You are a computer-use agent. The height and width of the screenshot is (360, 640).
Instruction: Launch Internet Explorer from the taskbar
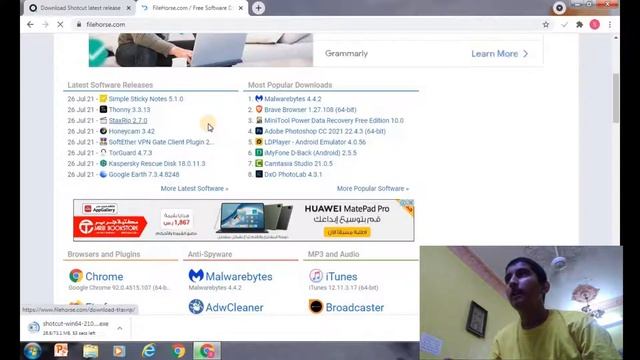pos(149,351)
